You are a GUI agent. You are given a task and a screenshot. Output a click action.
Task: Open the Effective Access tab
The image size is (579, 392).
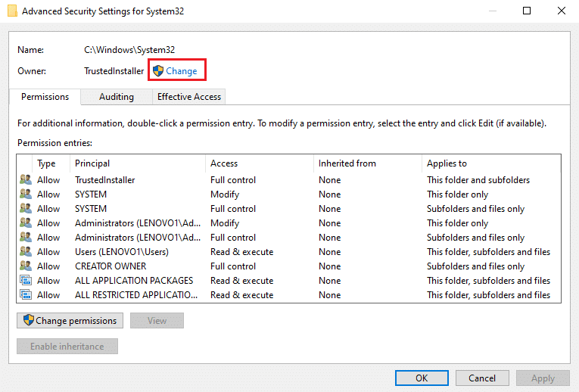coord(189,97)
